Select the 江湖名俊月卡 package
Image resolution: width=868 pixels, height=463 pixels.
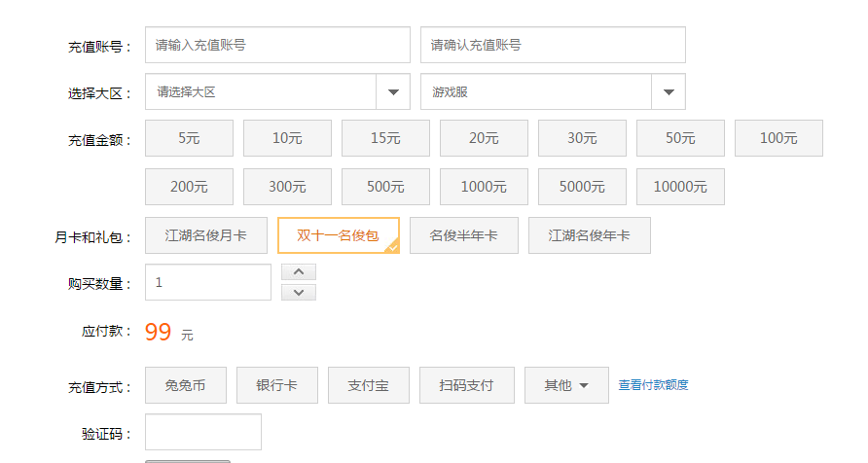pyautogui.click(x=205, y=235)
